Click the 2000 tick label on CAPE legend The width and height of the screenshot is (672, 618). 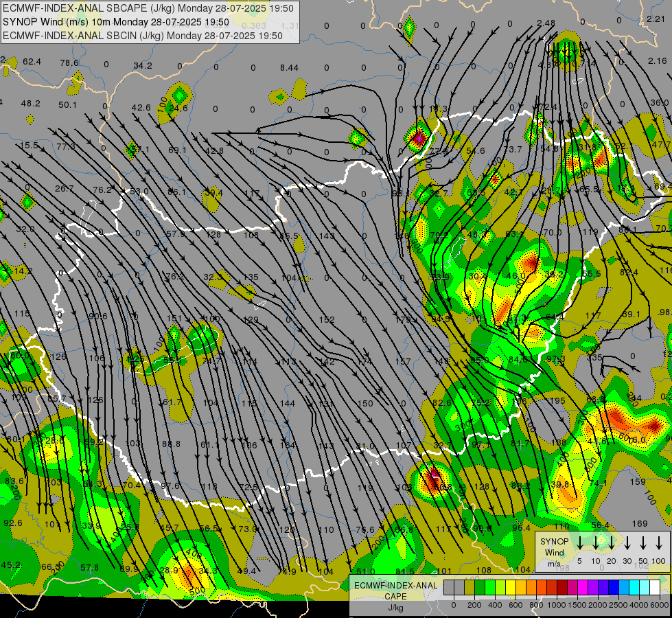598,605
